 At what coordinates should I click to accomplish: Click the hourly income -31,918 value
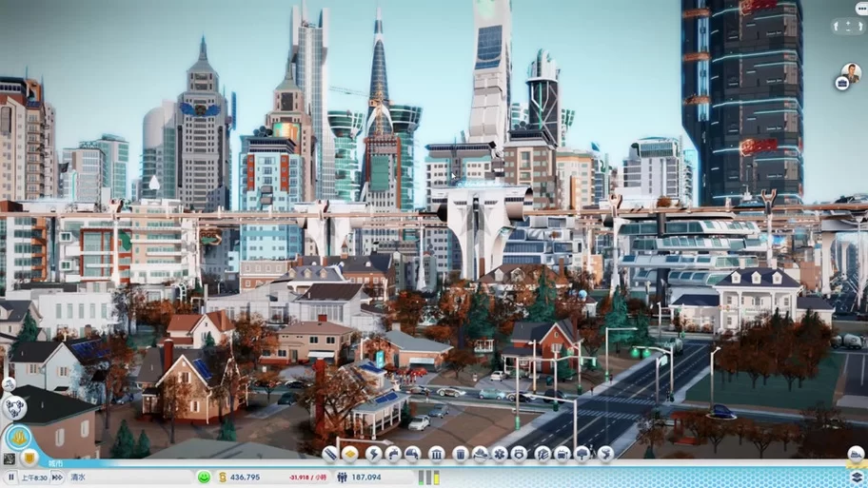tap(307, 477)
